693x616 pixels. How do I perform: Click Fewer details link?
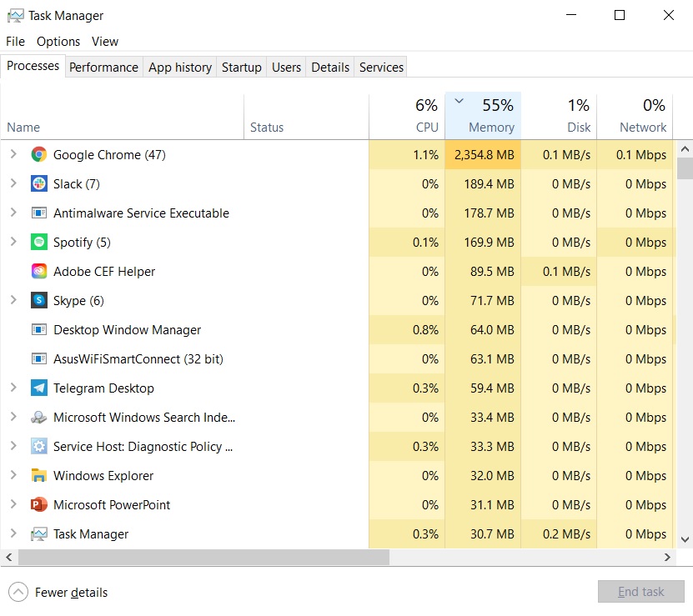pyautogui.click(x=71, y=593)
